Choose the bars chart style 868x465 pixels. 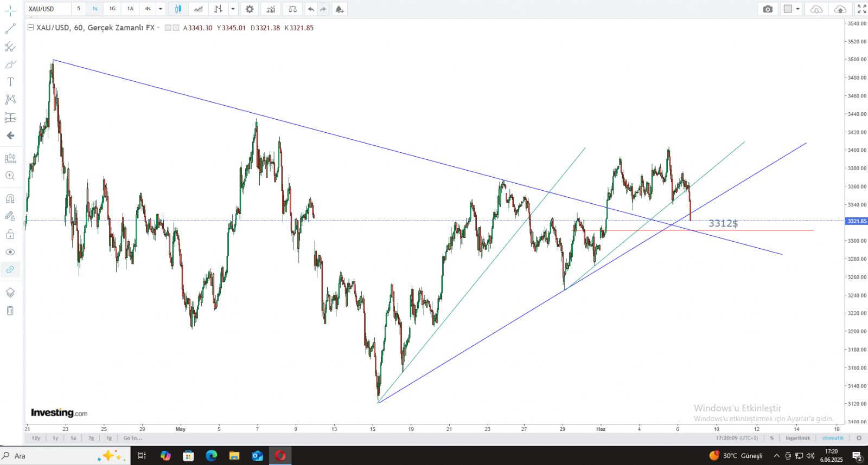click(x=219, y=9)
